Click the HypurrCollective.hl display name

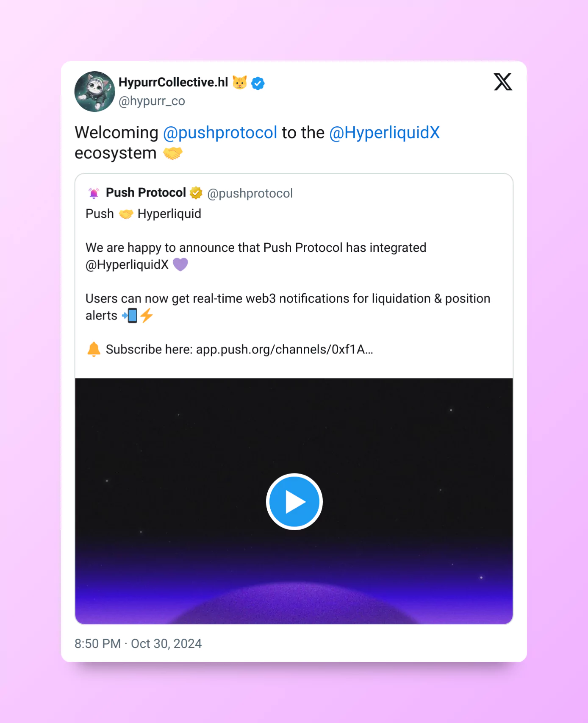173,82
